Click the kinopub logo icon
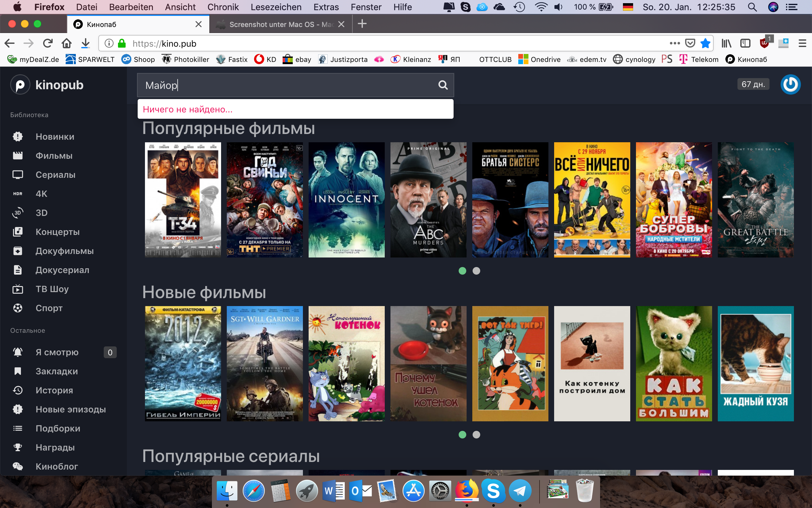The image size is (812, 508). pyautogui.click(x=20, y=85)
